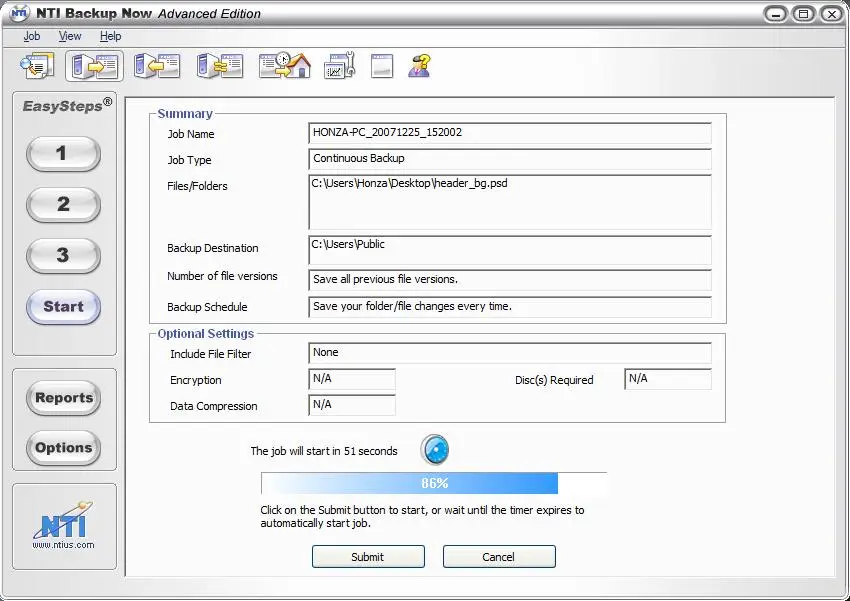Click the 86% countdown progress bar

click(434, 483)
